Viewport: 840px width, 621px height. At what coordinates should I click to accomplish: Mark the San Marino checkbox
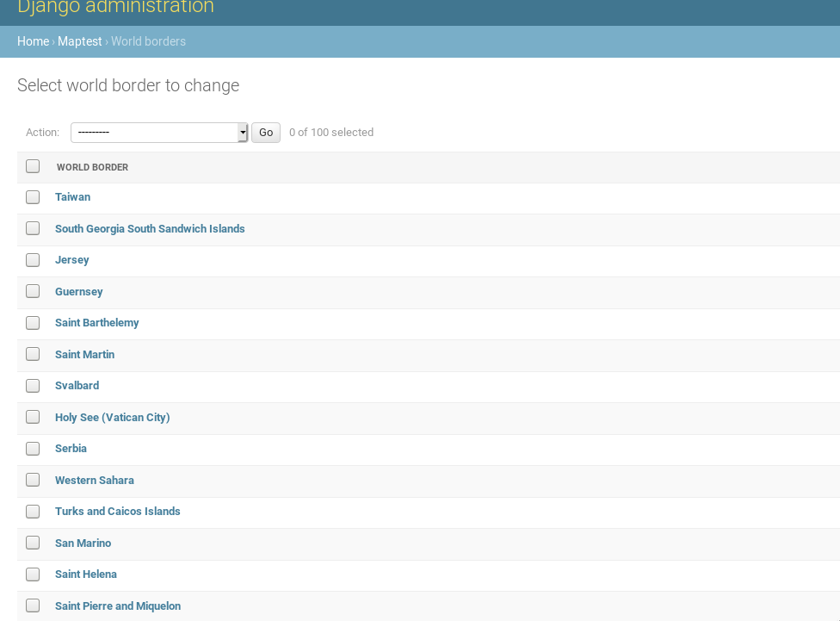point(33,543)
